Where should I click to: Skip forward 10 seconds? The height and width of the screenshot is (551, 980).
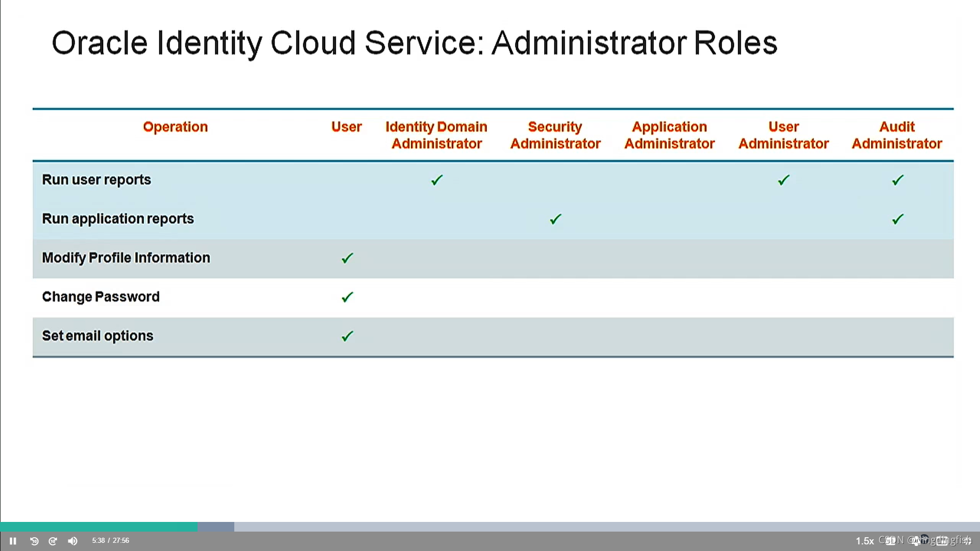pos(53,541)
